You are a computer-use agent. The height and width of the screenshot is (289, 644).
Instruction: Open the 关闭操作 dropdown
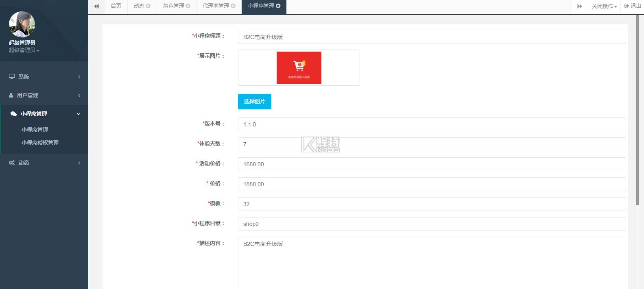604,6
